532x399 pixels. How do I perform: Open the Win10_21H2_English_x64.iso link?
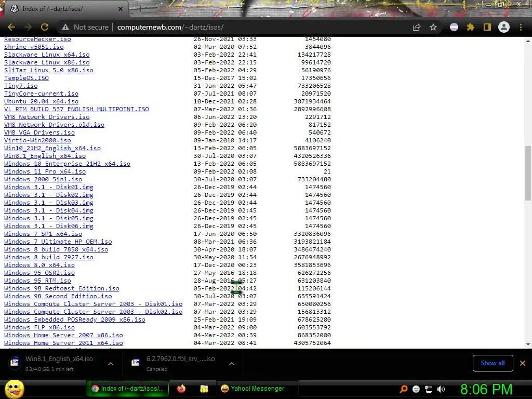(52, 148)
